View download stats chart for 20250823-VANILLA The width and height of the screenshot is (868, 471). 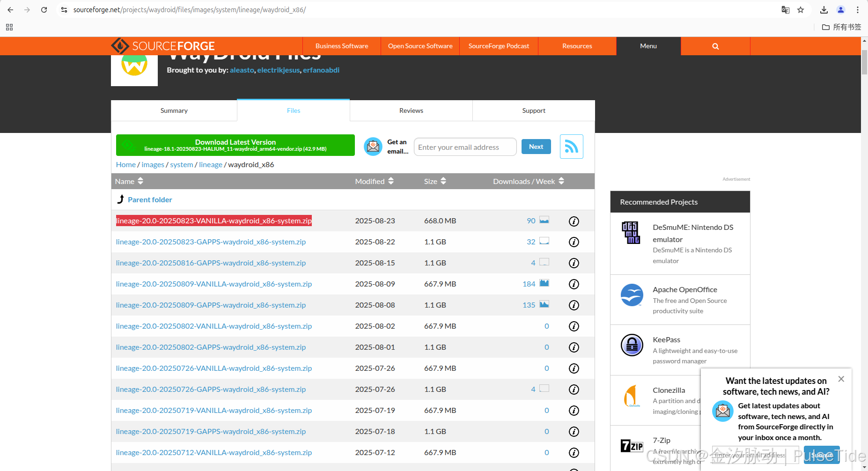pos(544,220)
